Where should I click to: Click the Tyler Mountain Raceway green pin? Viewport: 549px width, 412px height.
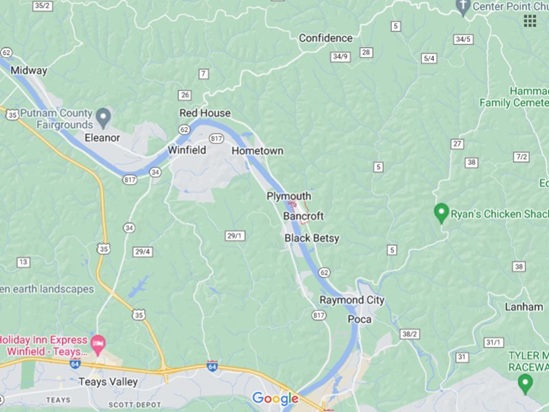[x=525, y=384]
